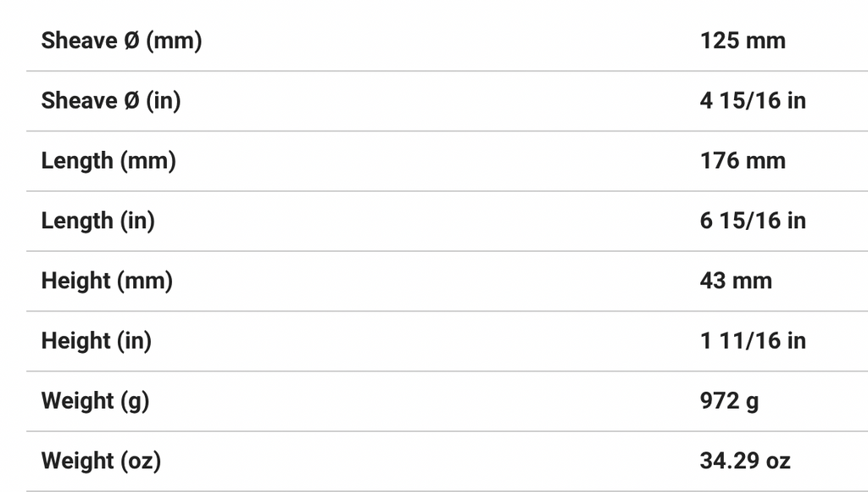Click the Length (mm) label
Viewport: 868px width, 492px height.
tap(108, 161)
